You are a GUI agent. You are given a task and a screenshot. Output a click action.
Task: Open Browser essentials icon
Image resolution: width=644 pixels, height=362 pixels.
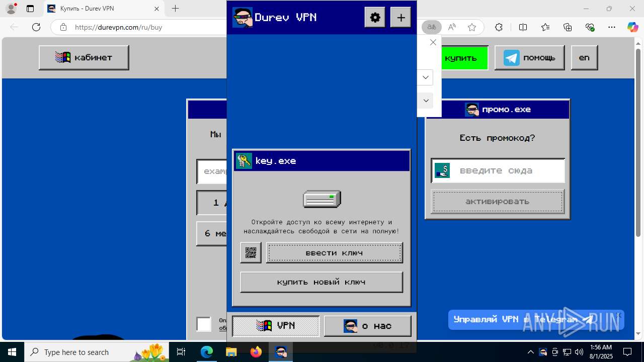[590, 27]
